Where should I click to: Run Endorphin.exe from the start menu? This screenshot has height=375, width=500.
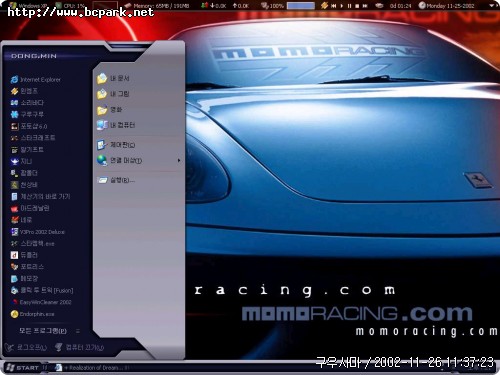point(32,314)
